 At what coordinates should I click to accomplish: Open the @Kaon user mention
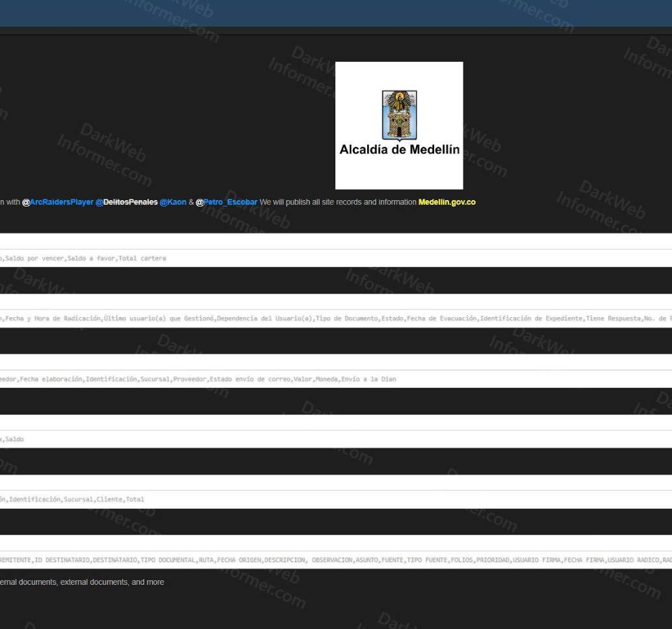[x=173, y=202]
